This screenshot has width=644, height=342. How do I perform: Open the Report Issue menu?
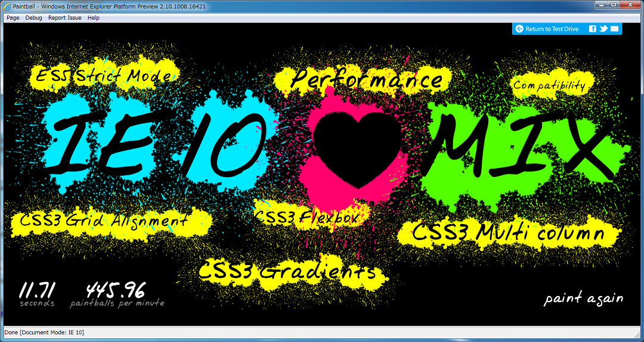65,18
